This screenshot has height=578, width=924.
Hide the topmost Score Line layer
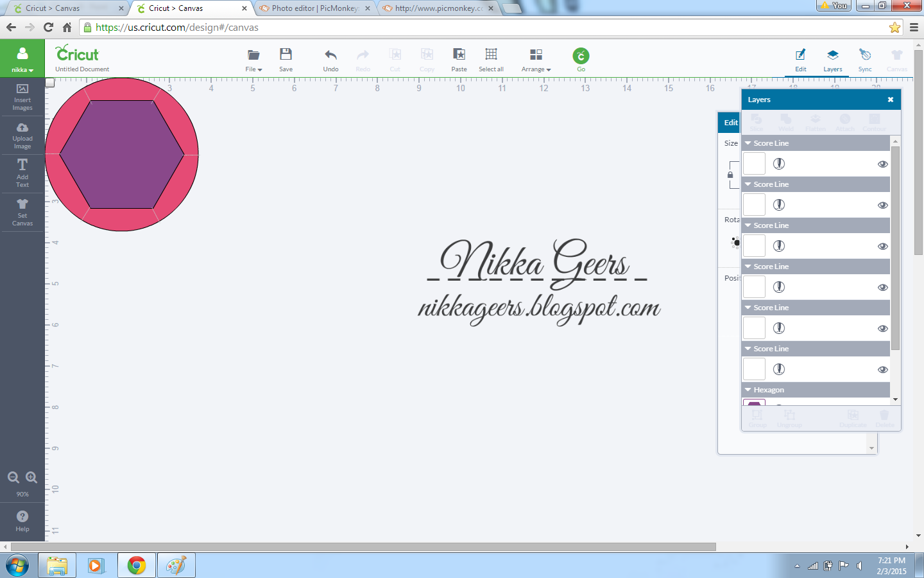pyautogui.click(x=883, y=164)
